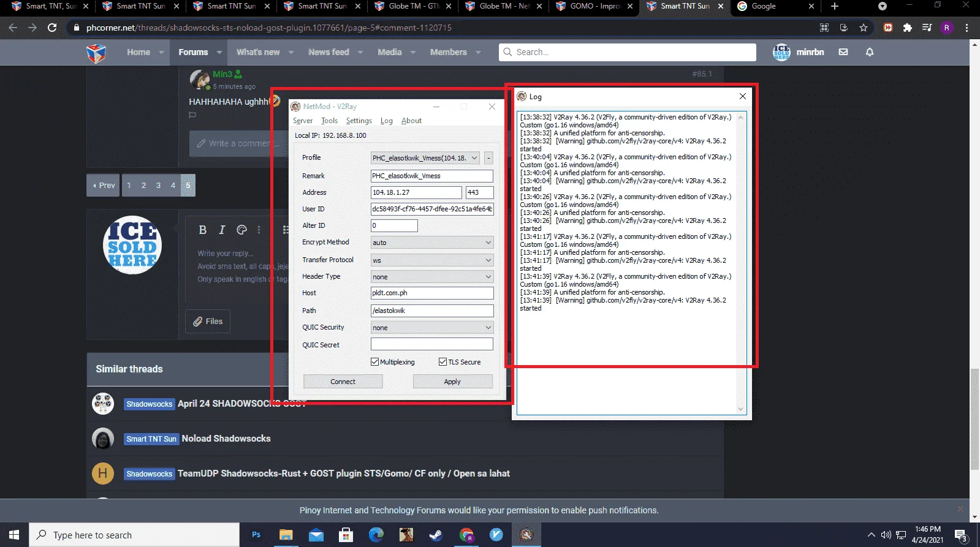
Task: Open the Settings menu in NetMod
Action: (359, 121)
